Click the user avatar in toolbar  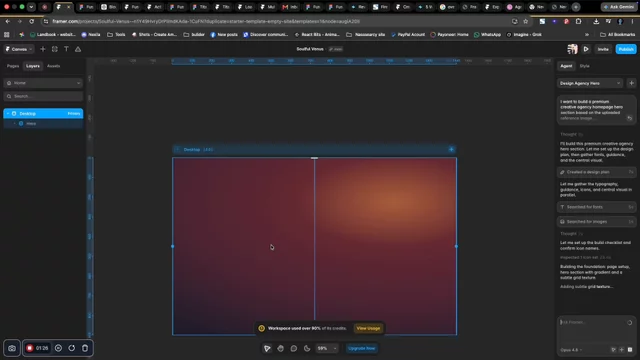pos(572,49)
